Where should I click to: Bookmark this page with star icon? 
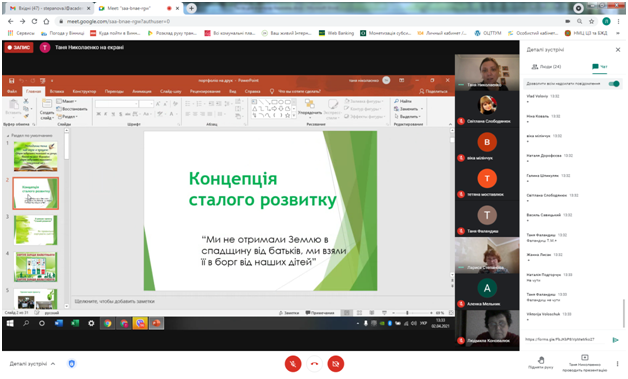point(591,21)
